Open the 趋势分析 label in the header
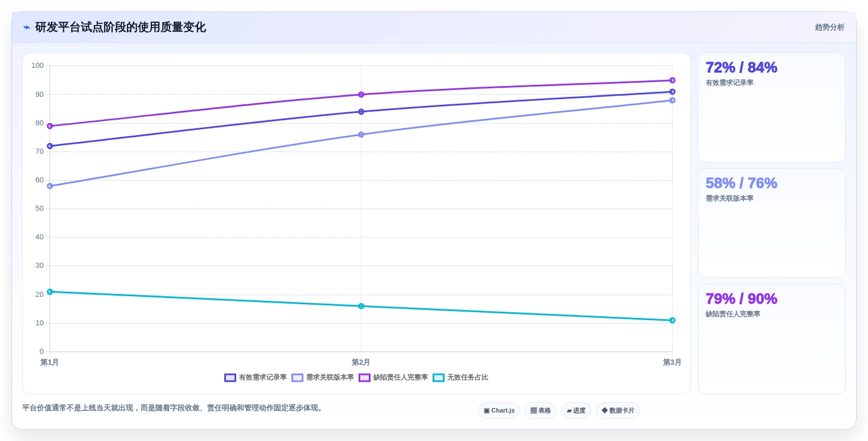 tap(829, 27)
